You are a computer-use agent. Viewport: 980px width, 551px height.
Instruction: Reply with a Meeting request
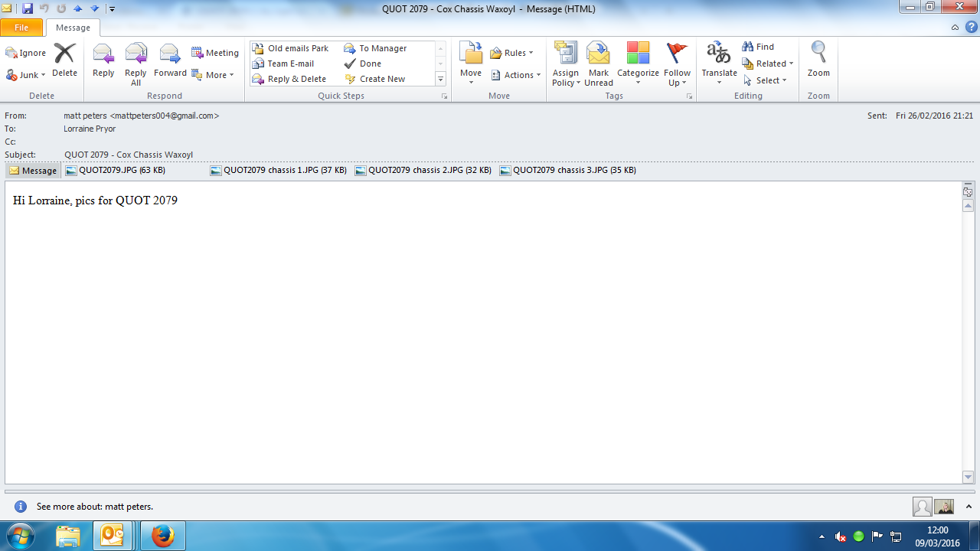pos(215,53)
